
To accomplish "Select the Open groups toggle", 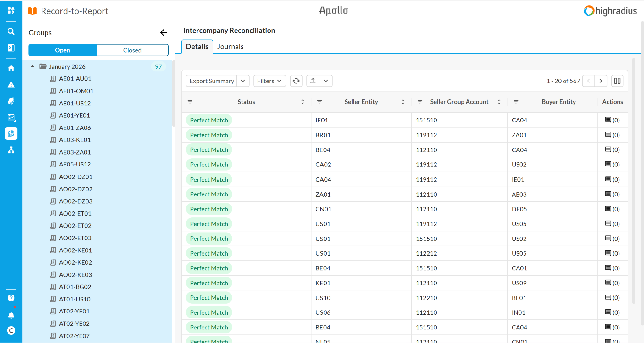I will [63, 50].
